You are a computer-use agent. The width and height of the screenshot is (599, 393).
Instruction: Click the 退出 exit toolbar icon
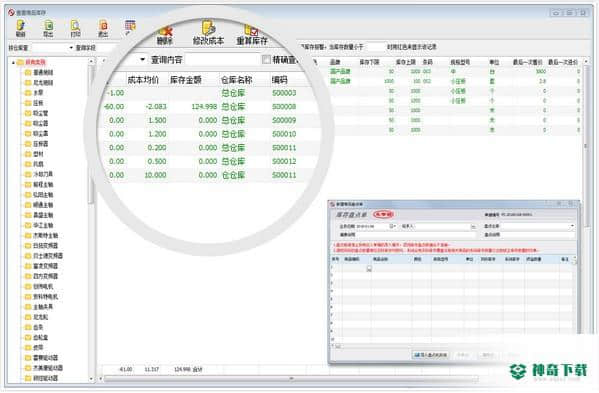click(x=103, y=29)
